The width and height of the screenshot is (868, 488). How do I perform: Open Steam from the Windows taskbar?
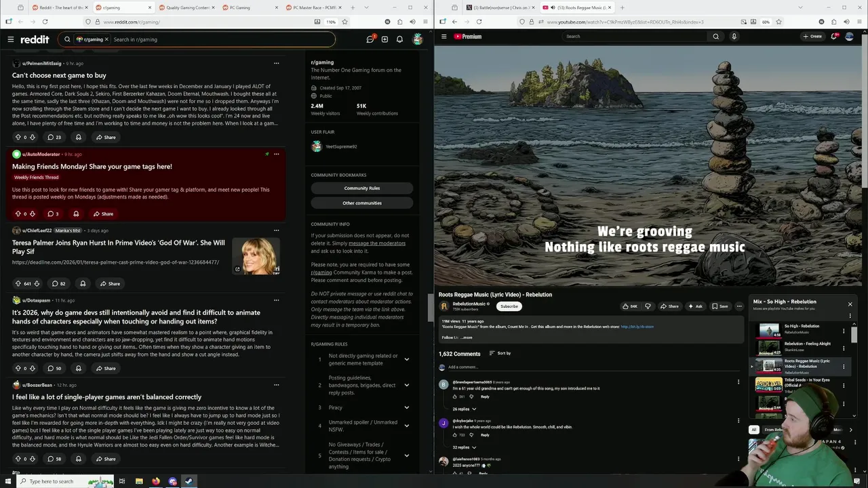click(189, 481)
